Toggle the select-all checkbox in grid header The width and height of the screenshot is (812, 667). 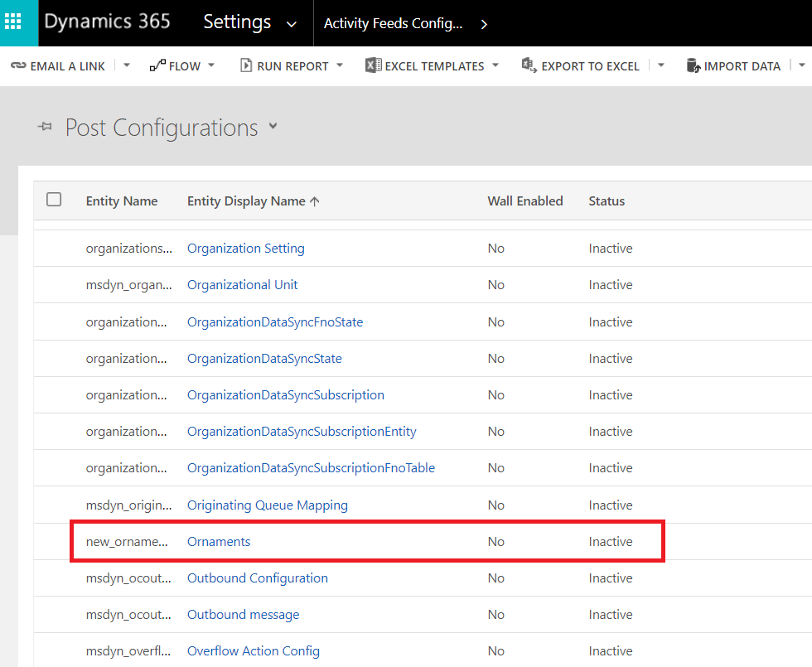pyautogui.click(x=54, y=200)
